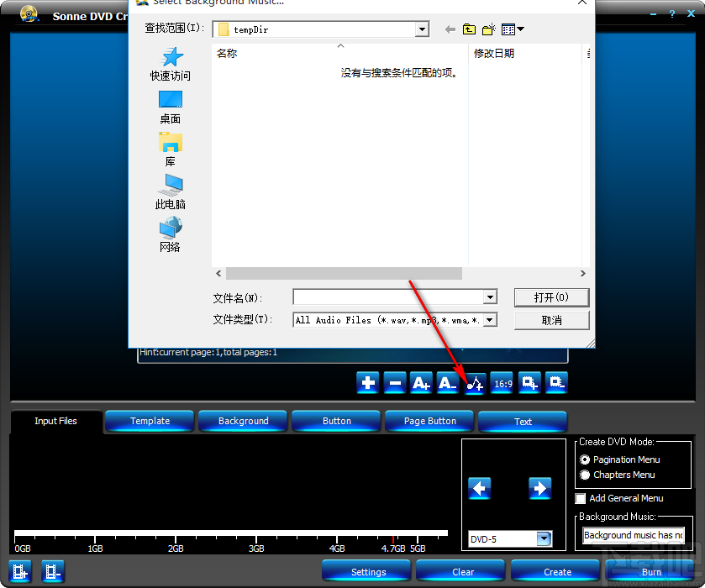Open the tempDir location dropdown
The height and width of the screenshot is (588, 705).
click(x=422, y=28)
